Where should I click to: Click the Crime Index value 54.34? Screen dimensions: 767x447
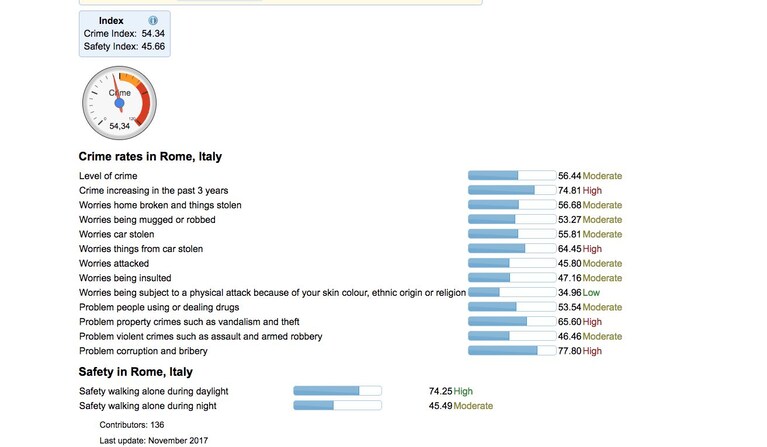pos(153,34)
